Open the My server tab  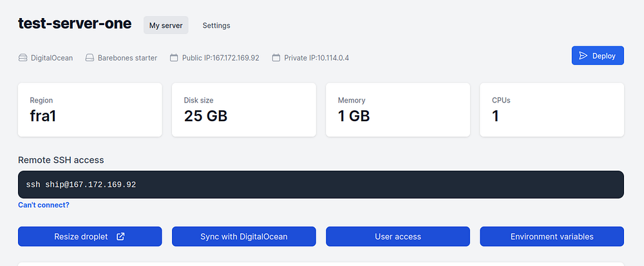click(x=166, y=26)
